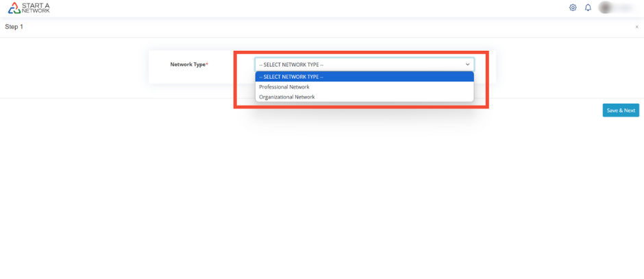This screenshot has height=279, width=644.
Task: Click the Step 1 heading
Action: [x=14, y=27]
